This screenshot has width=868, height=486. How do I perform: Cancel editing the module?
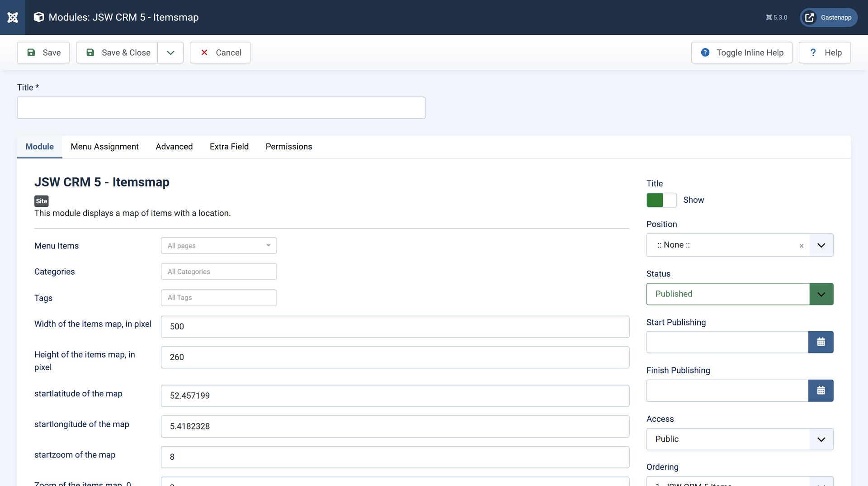point(220,52)
